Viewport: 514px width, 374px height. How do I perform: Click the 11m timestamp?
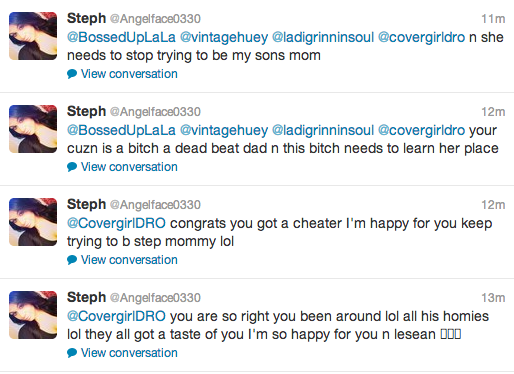click(493, 19)
